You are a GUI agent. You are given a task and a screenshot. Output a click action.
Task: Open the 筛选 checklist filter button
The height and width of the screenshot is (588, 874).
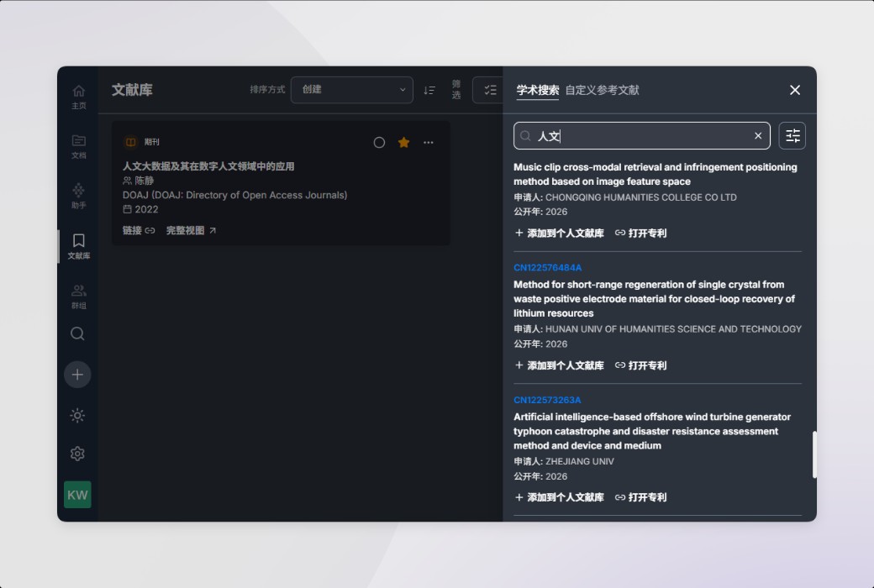tap(488, 90)
